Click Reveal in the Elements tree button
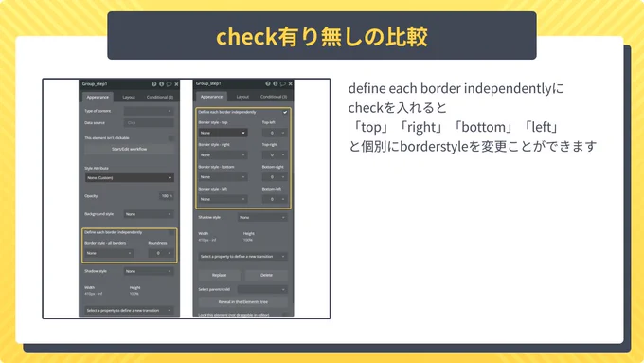The image size is (644, 363). click(x=243, y=302)
